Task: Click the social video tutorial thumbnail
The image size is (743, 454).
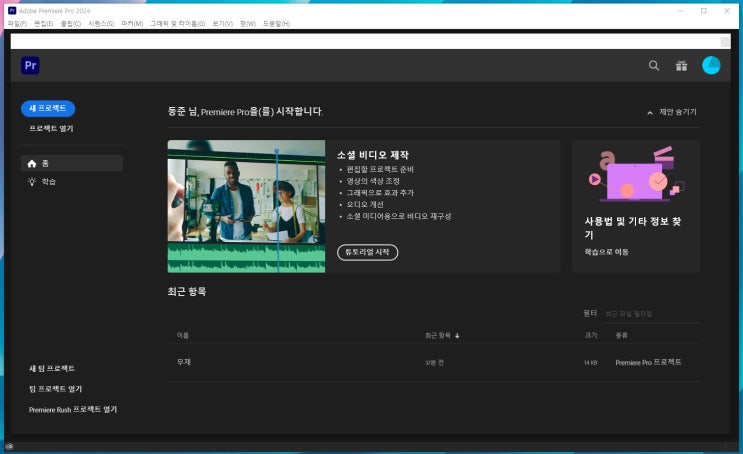Action: pos(246,206)
